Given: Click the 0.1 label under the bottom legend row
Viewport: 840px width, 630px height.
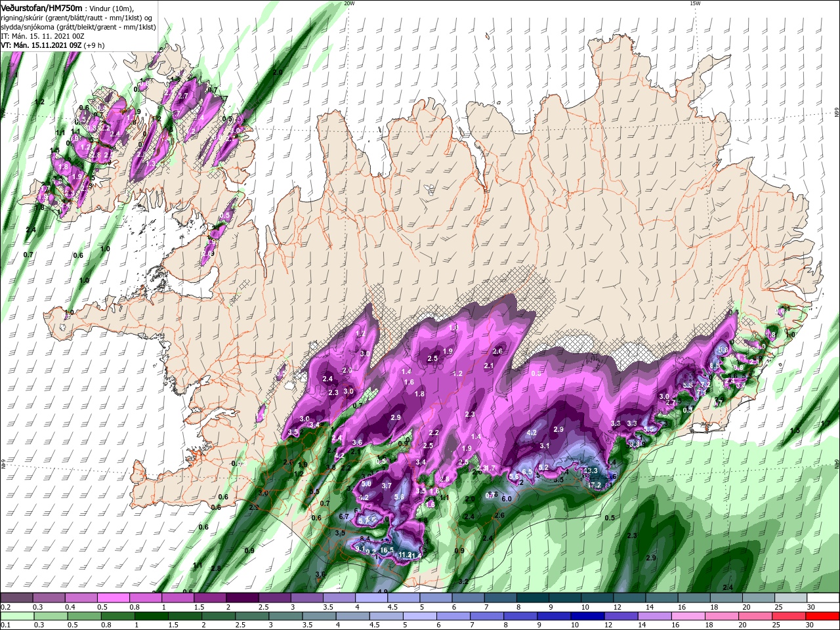Looking at the screenshot, I should [5, 625].
